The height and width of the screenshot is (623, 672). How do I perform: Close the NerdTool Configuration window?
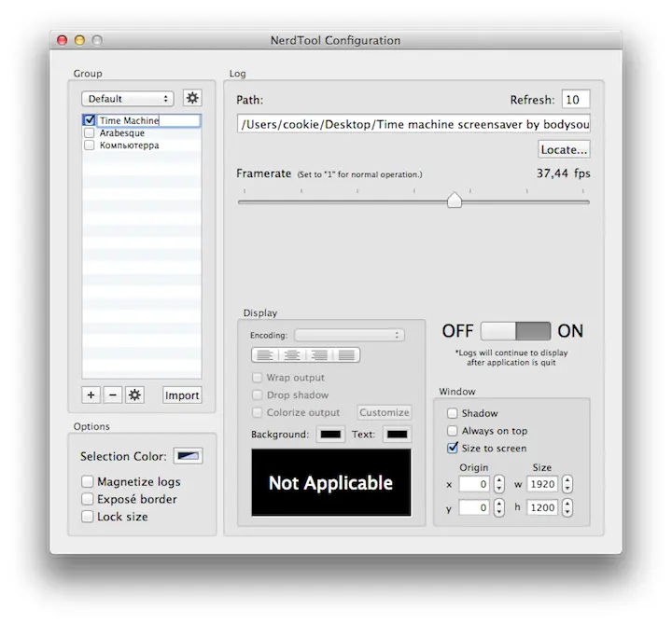click(x=63, y=40)
